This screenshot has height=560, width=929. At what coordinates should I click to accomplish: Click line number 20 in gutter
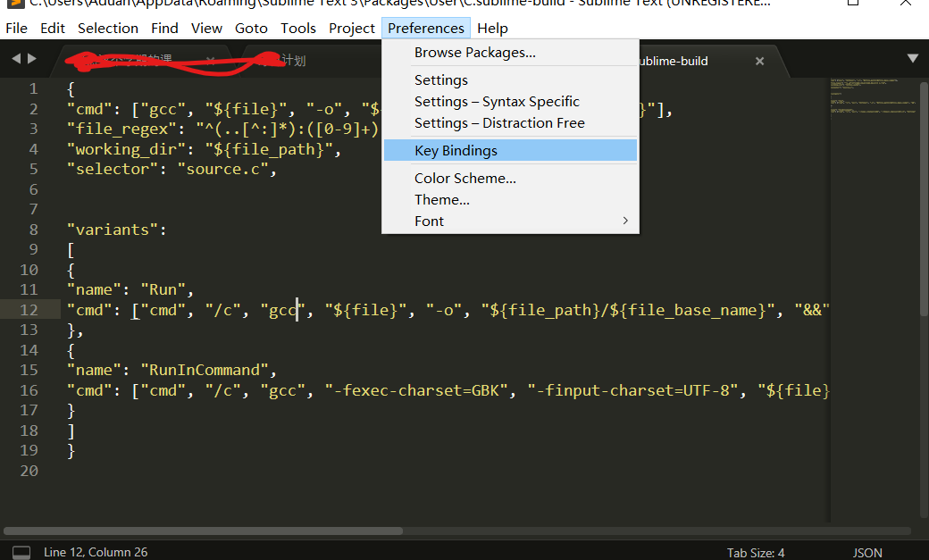[x=29, y=471]
